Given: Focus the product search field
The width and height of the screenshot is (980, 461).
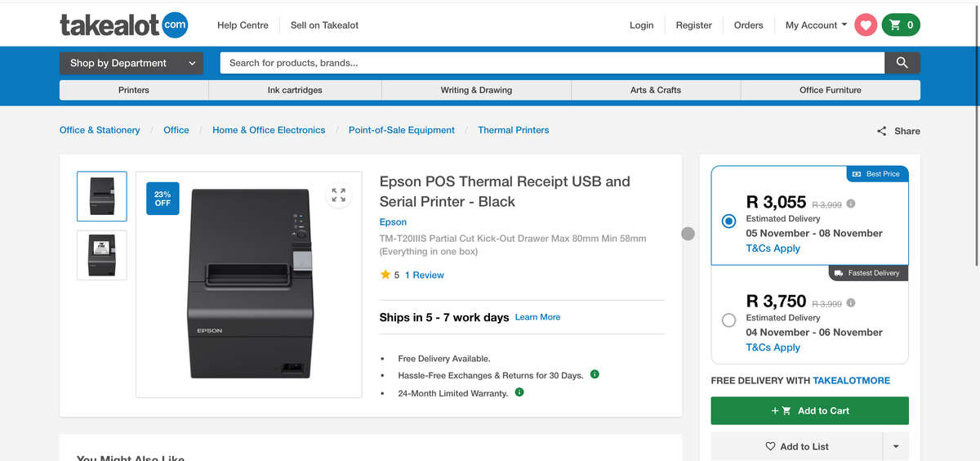Looking at the screenshot, I should (x=552, y=63).
